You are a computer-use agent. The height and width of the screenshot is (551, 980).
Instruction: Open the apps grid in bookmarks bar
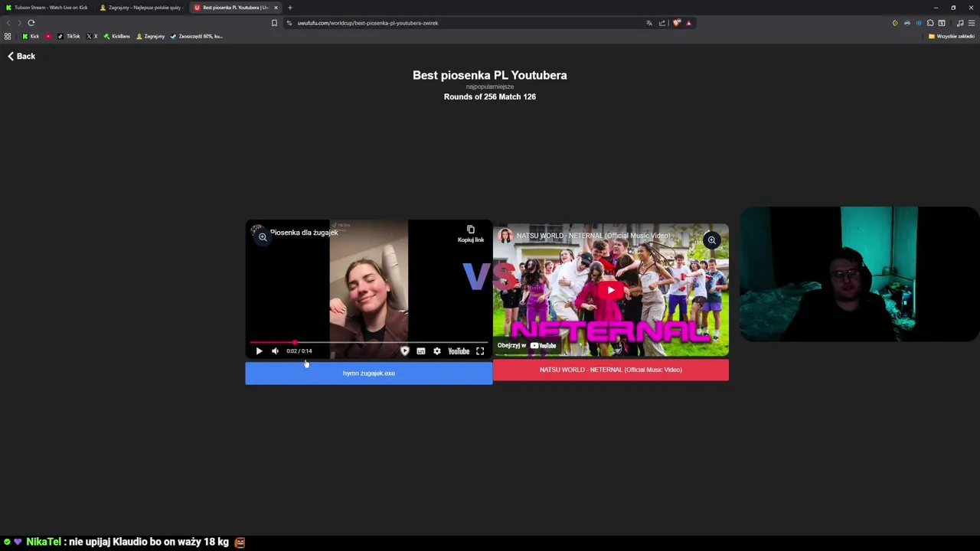click(x=8, y=36)
